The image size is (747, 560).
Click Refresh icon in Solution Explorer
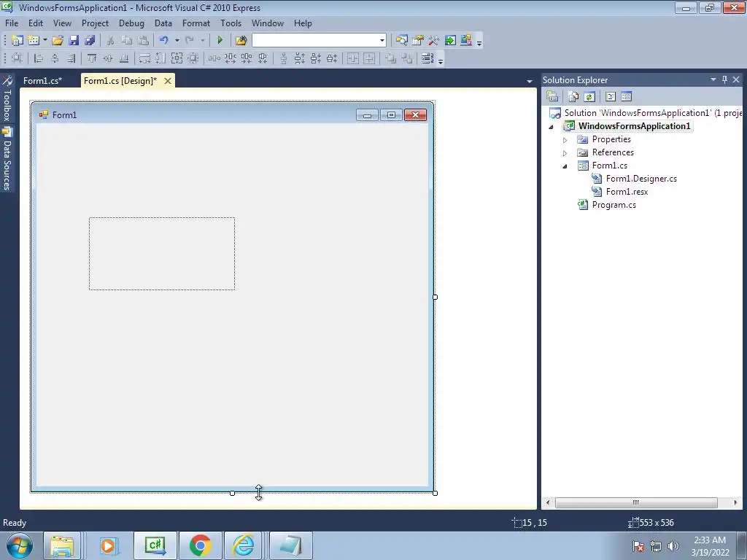tap(589, 97)
